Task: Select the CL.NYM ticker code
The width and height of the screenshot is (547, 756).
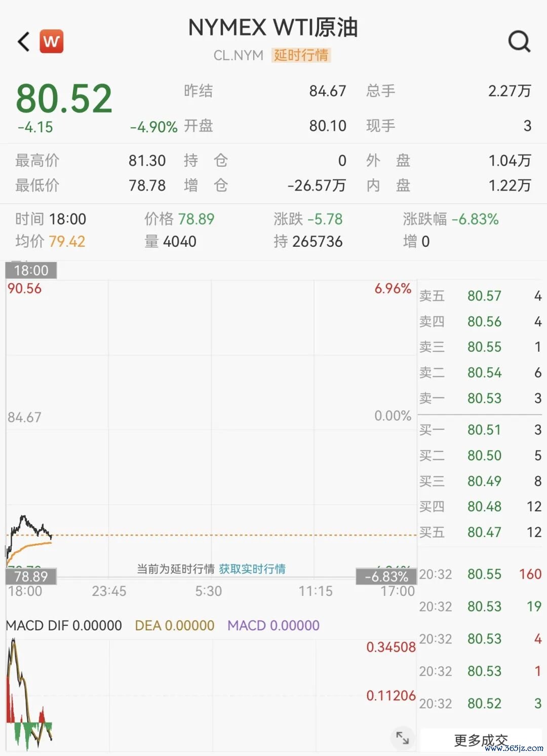Action: coord(239,55)
